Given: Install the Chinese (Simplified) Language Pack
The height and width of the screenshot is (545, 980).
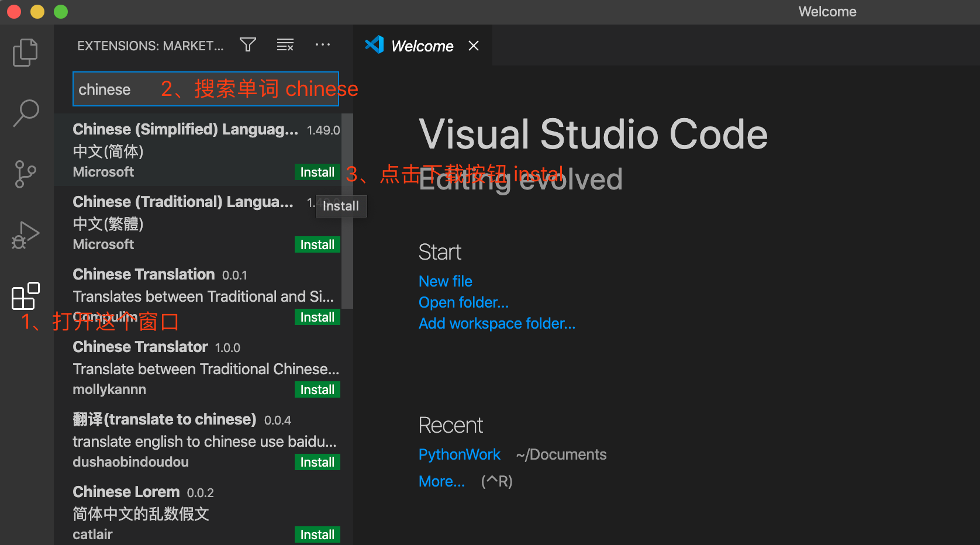Looking at the screenshot, I should click(x=317, y=172).
